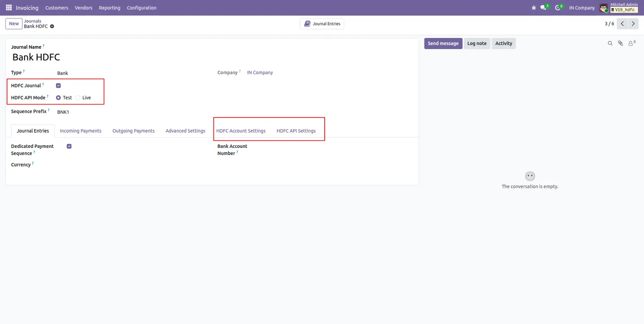Open the activities clock icon
The width and height of the screenshot is (644, 324).
[559, 8]
